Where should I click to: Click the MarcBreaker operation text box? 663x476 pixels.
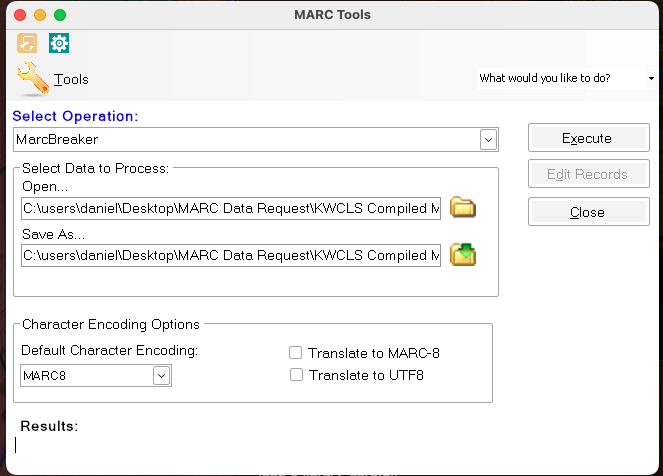tap(247, 140)
